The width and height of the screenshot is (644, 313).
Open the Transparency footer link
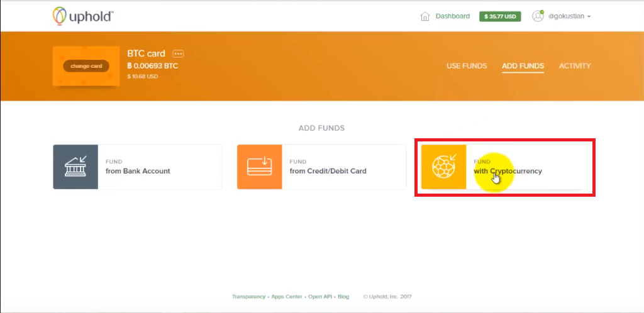coord(248,297)
